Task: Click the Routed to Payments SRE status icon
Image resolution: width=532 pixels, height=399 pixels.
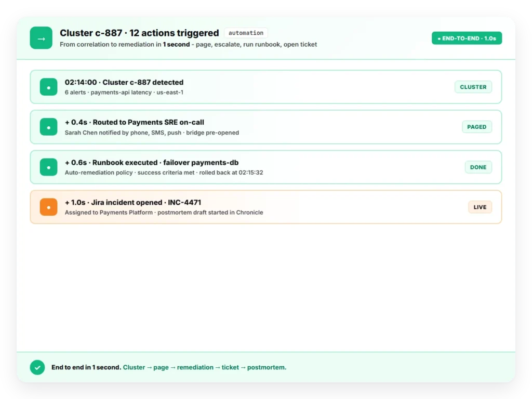Action: [48, 127]
